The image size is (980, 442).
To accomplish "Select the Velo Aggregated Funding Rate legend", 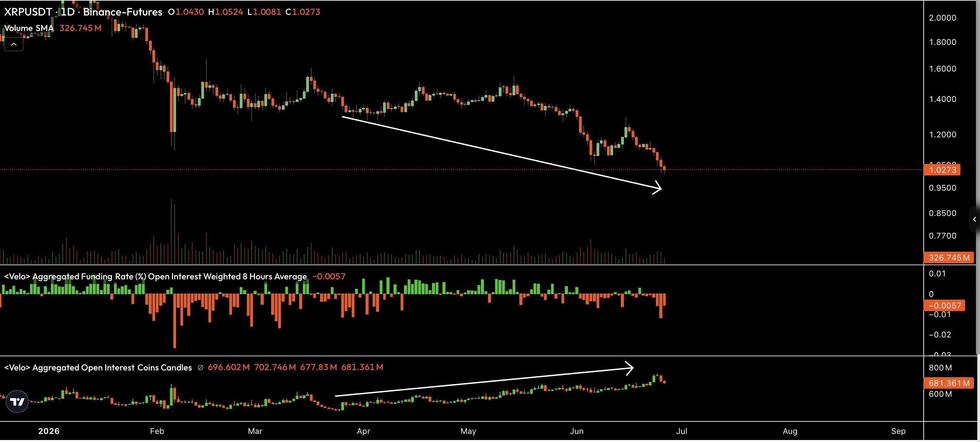I will 155,276.
